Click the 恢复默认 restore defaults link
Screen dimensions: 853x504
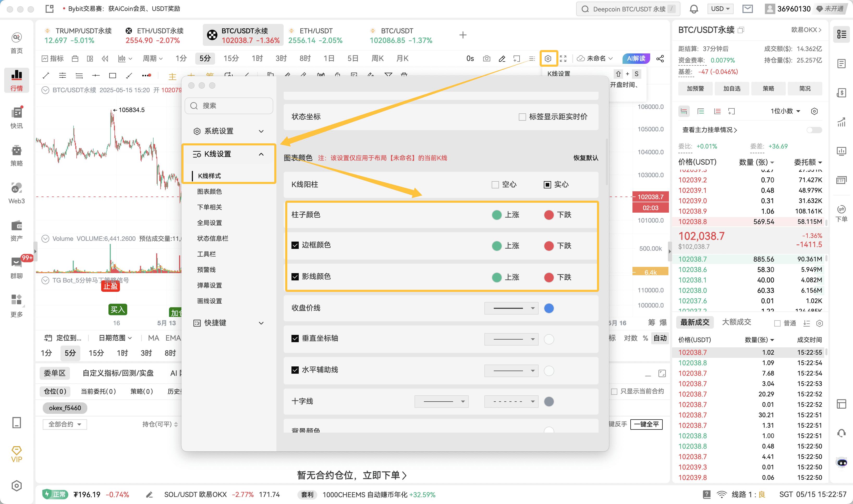pos(586,158)
